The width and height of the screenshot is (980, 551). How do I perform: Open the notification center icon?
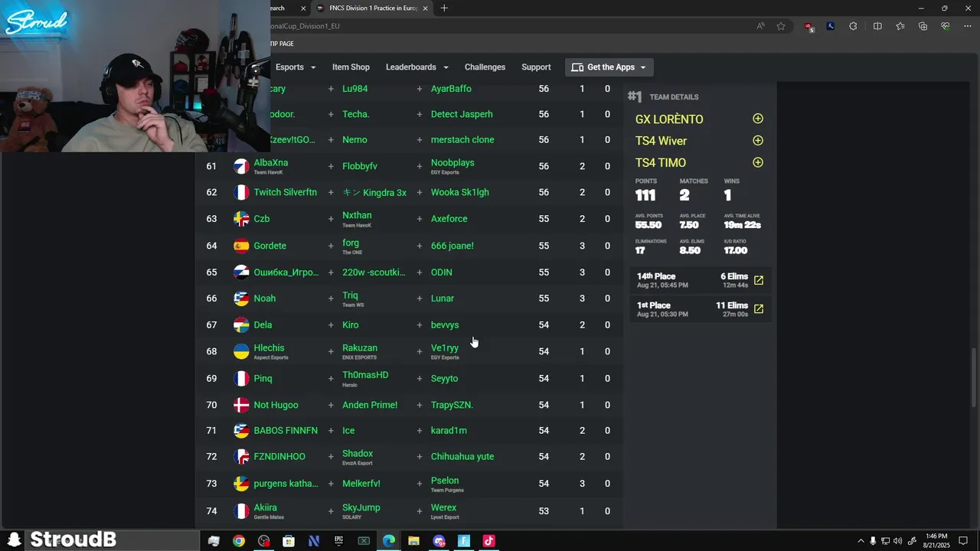[x=964, y=541]
